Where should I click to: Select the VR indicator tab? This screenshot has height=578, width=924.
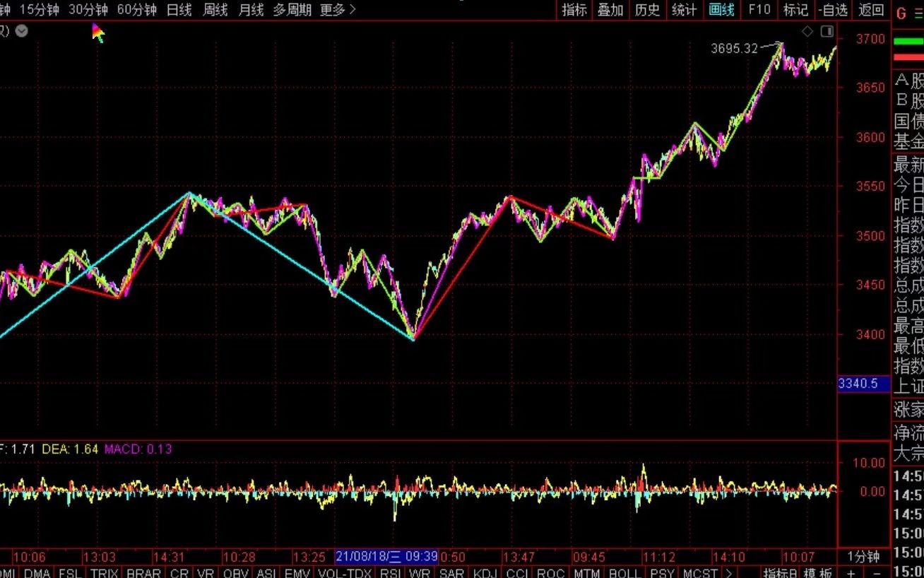pyautogui.click(x=206, y=573)
